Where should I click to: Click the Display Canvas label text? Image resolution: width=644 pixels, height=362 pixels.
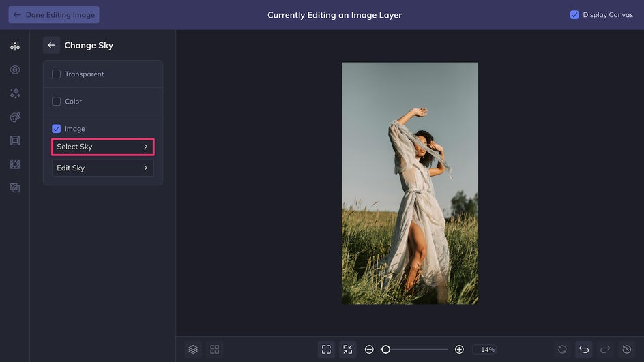[x=608, y=15]
